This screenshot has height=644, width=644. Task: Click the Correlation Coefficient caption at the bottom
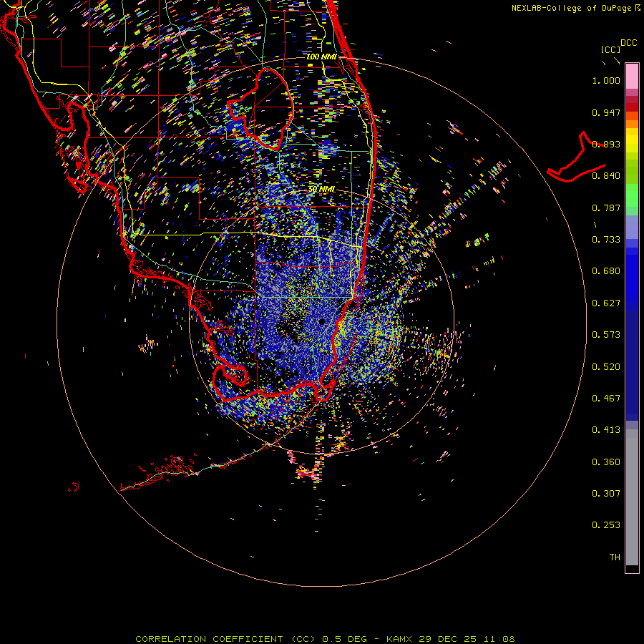pyautogui.click(x=325, y=639)
